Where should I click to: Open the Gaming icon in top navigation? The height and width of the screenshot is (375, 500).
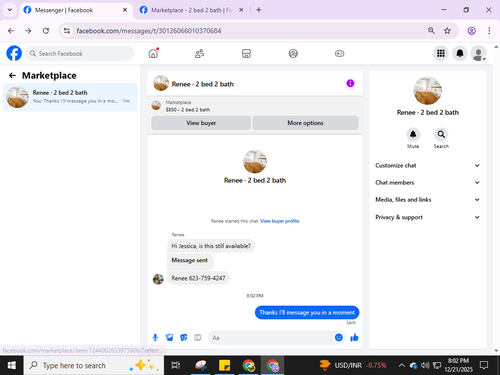[339, 53]
